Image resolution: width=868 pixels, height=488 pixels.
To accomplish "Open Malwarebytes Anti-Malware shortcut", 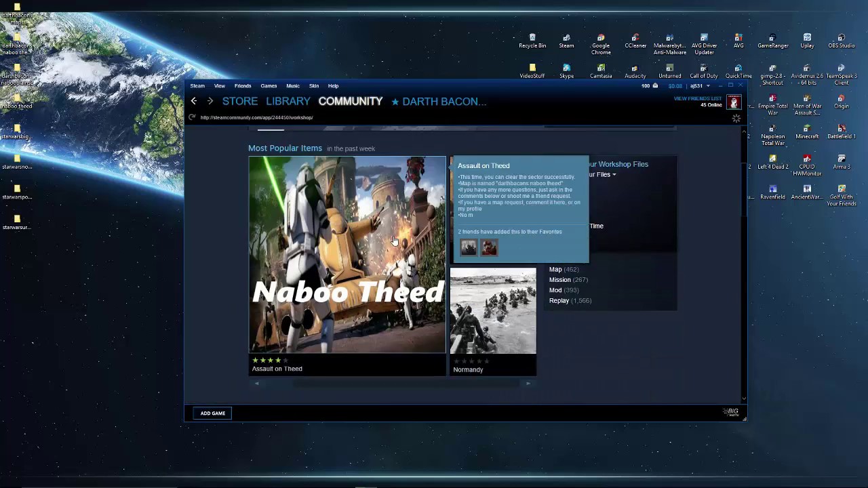I will (669, 45).
